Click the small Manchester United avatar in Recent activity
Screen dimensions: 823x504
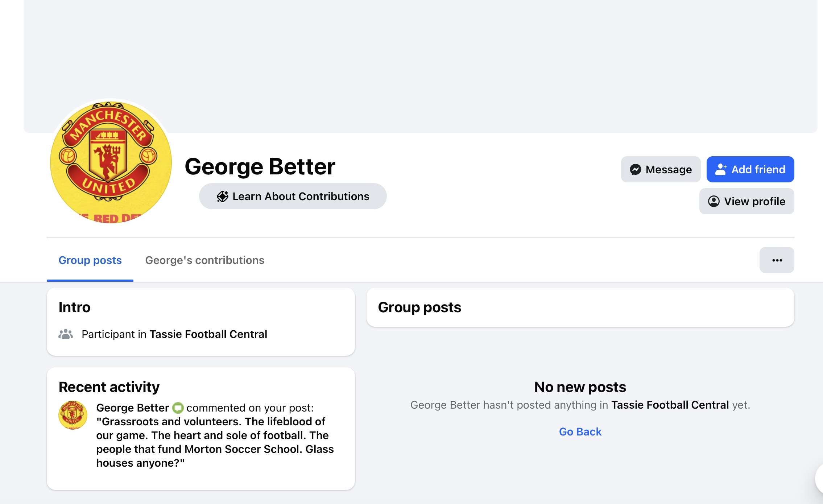coord(73,415)
